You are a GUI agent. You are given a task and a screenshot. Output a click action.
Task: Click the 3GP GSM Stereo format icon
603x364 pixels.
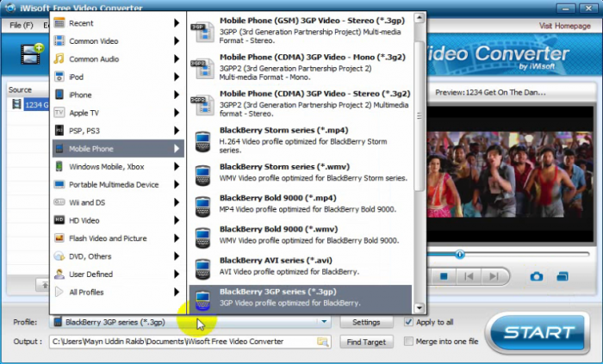(202, 32)
